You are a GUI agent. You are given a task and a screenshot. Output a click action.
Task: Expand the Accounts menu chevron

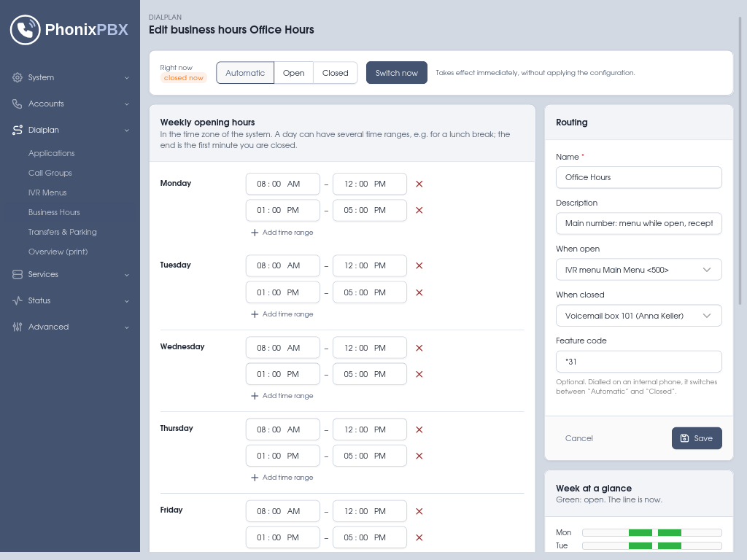(x=127, y=104)
